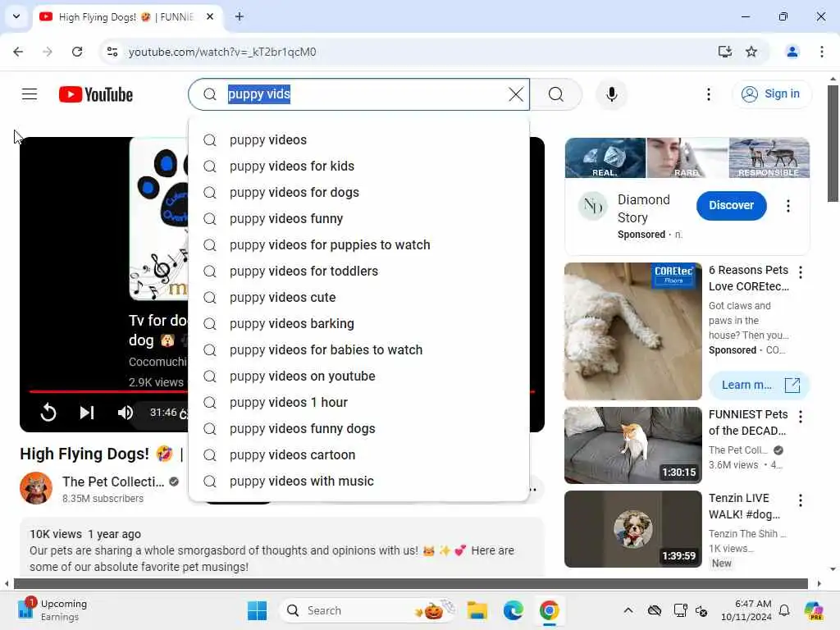Image resolution: width=840 pixels, height=630 pixels.
Task: Pick suggestion 'puppy videos funny'
Action: click(x=359, y=218)
